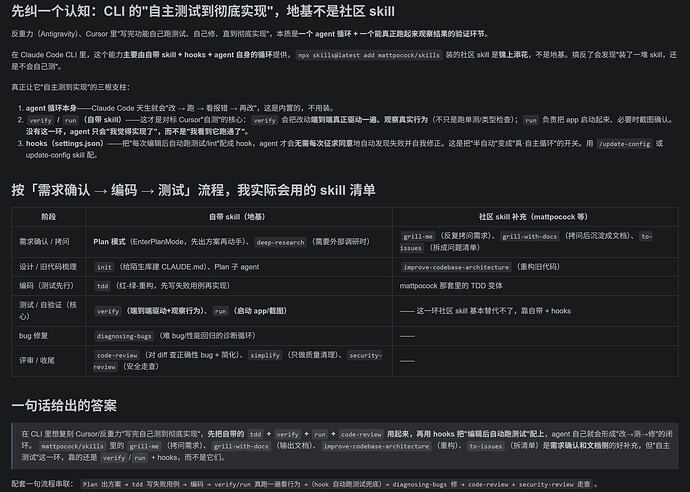Click the 自带 skill（地基）column header

coord(237,217)
